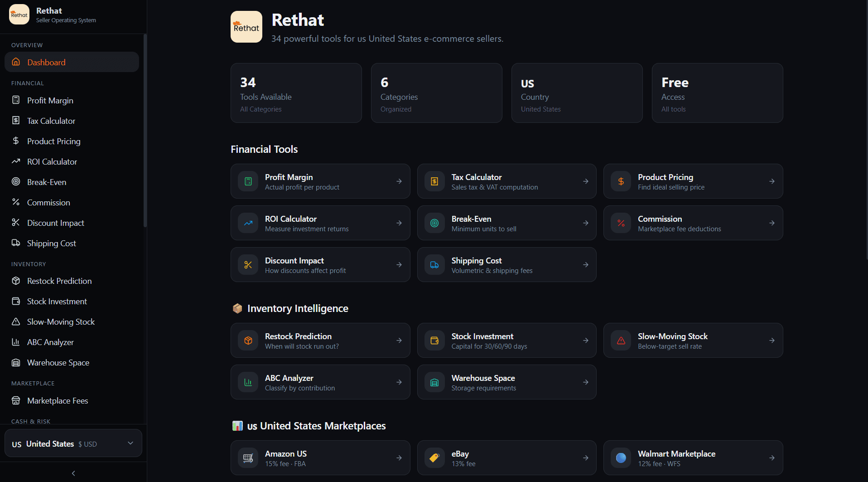Expand the Commission tool card arrow
The height and width of the screenshot is (482, 868).
pos(772,223)
